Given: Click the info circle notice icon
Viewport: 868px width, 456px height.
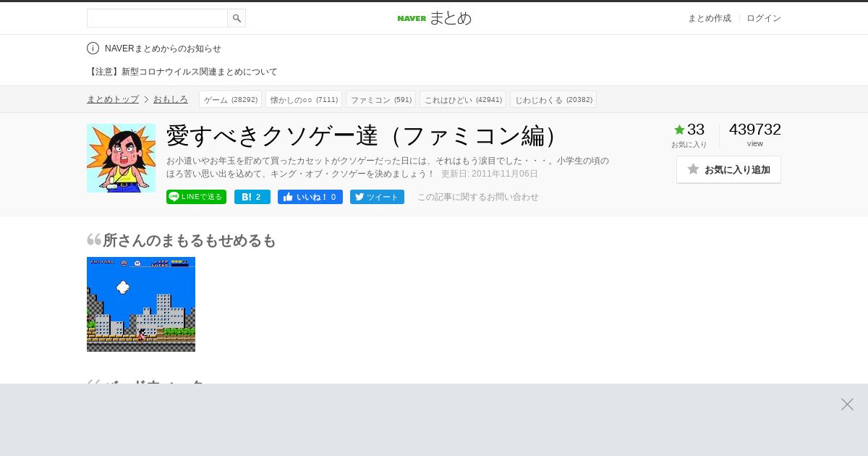Looking at the screenshot, I should (93, 48).
